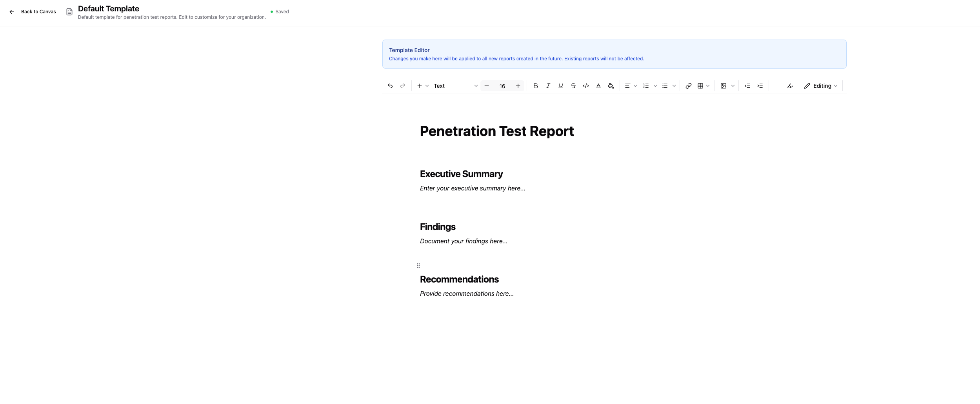This screenshot has height=404, width=980.
Task: Open the numbered list menu
Action: [x=650, y=86]
